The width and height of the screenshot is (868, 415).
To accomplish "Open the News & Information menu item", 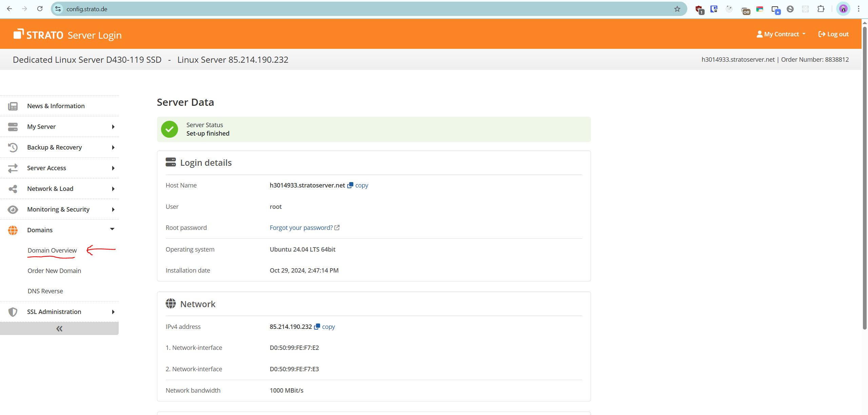I will (x=59, y=106).
